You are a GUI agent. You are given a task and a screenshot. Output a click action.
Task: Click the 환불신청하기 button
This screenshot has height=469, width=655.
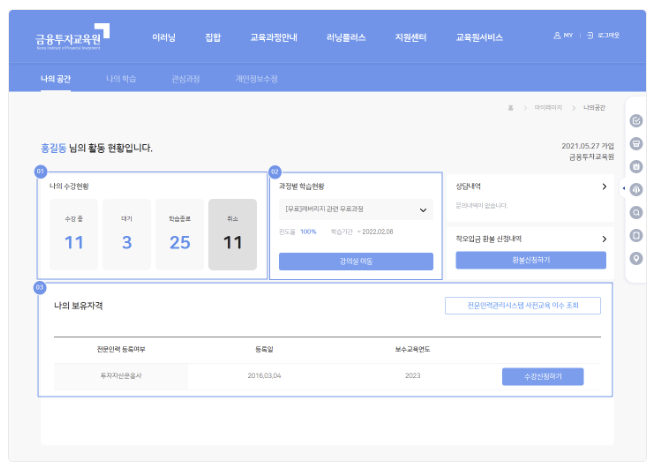click(531, 260)
